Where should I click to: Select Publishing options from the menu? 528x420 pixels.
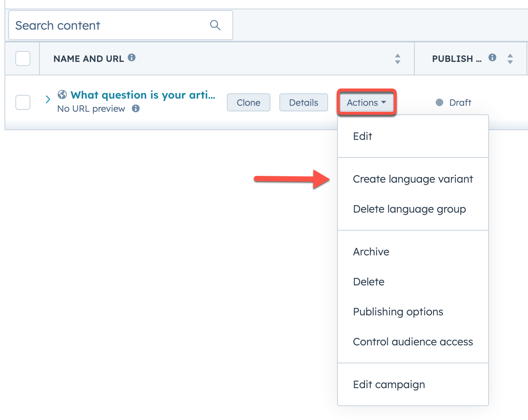[x=398, y=312]
